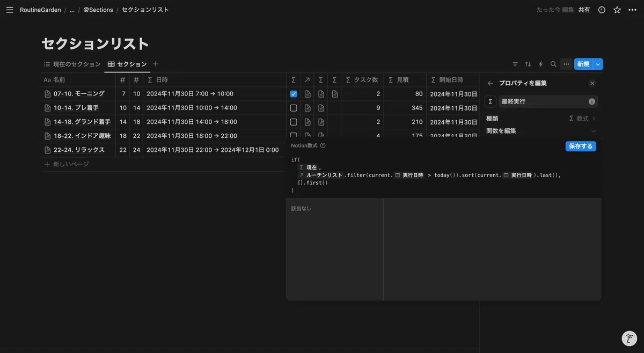Click the セクションリスト breadcrumb
Image resolution: width=644 pixels, height=353 pixels.
(x=145, y=10)
